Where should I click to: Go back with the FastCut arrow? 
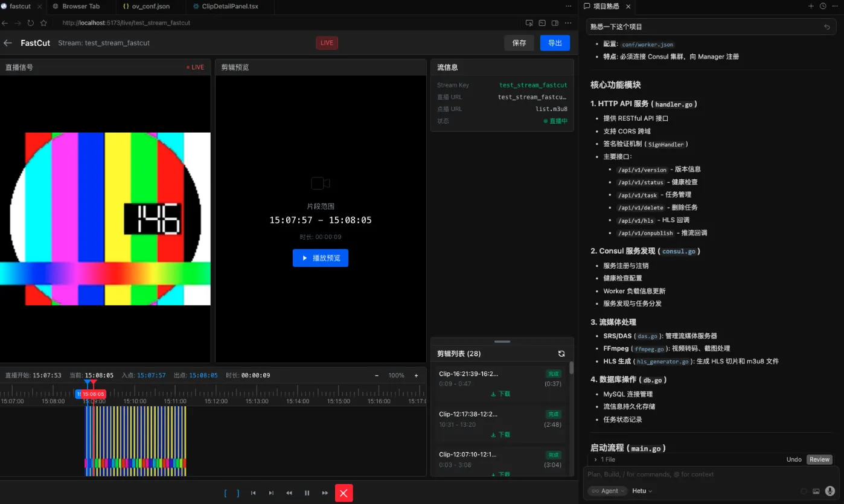[x=8, y=43]
